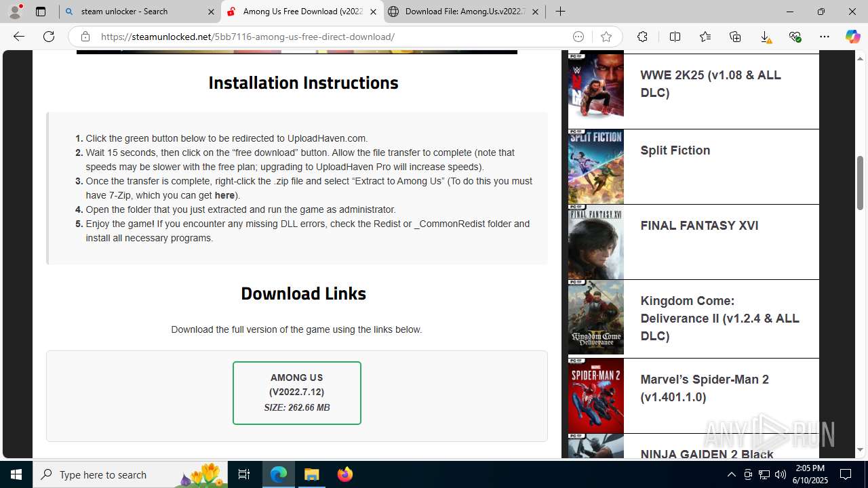Open 'NINJA GAIDEN 2 Black' link

point(707,453)
